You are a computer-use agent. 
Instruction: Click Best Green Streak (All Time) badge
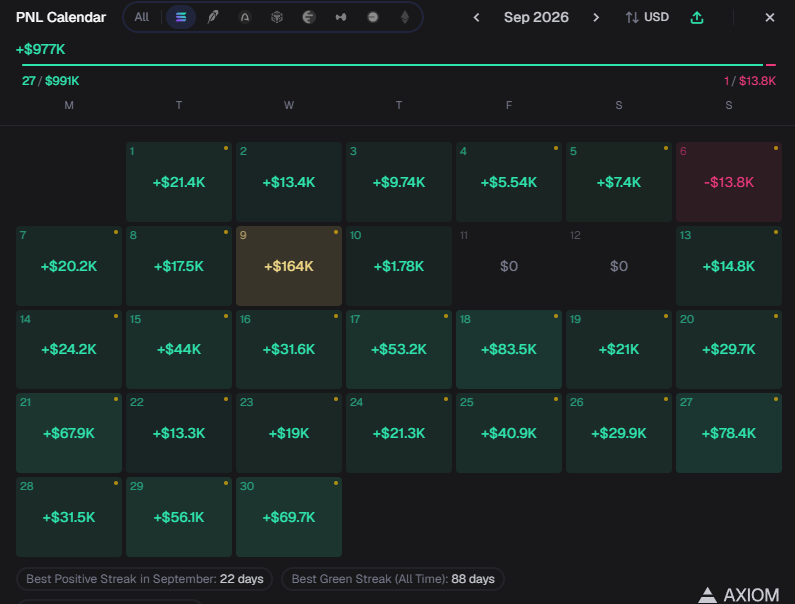[393, 579]
